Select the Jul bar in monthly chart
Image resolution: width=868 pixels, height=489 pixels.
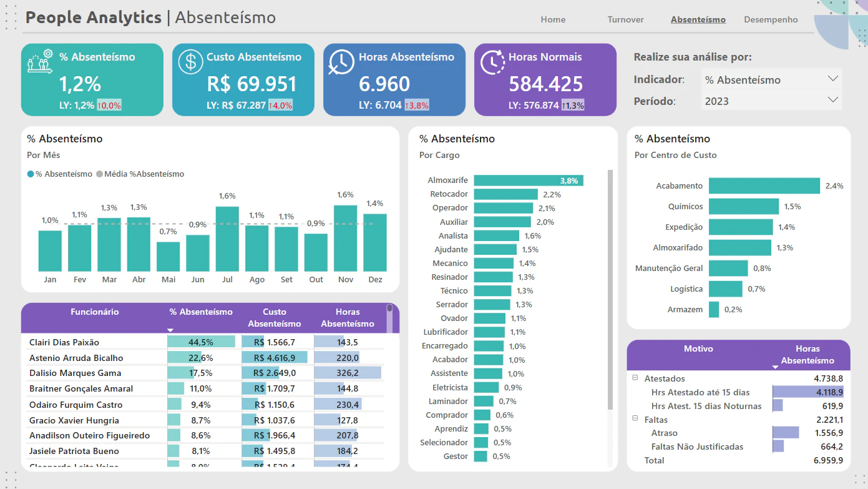coord(227,239)
